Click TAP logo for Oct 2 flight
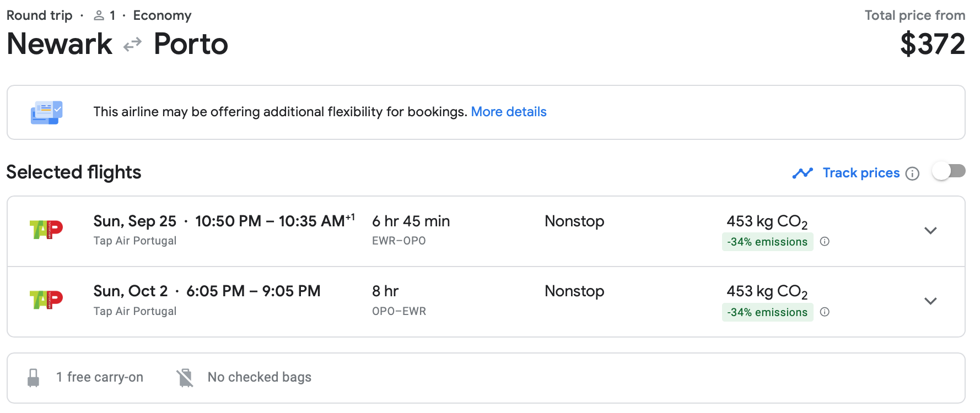Image resolution: width=980 pixels, height=413 pixels. [46, 300]
